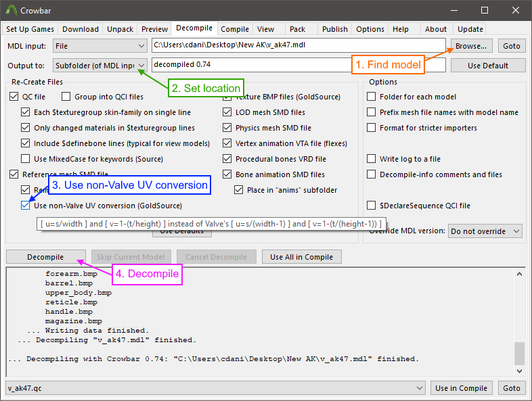
Task: Click "upper_body.bmp" in the log output
Action: (x=79, y=293)
